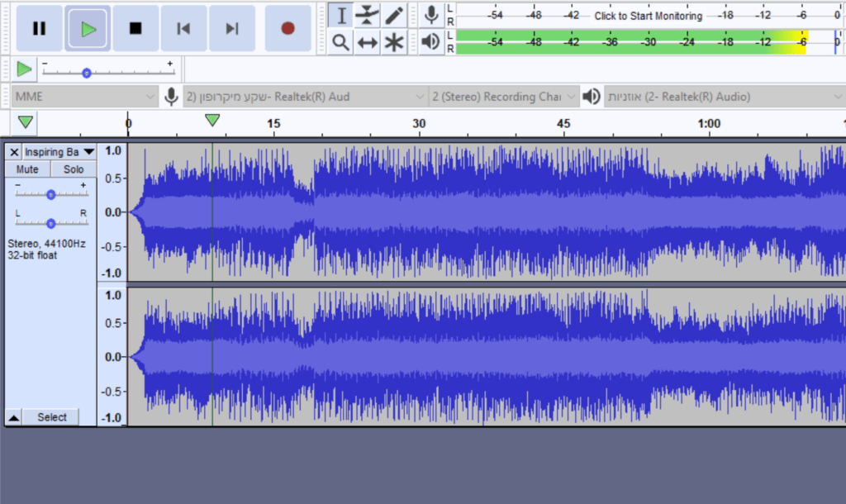Click the speaker icon in device toolbar
846x504 pixels.
pos(592,97)
